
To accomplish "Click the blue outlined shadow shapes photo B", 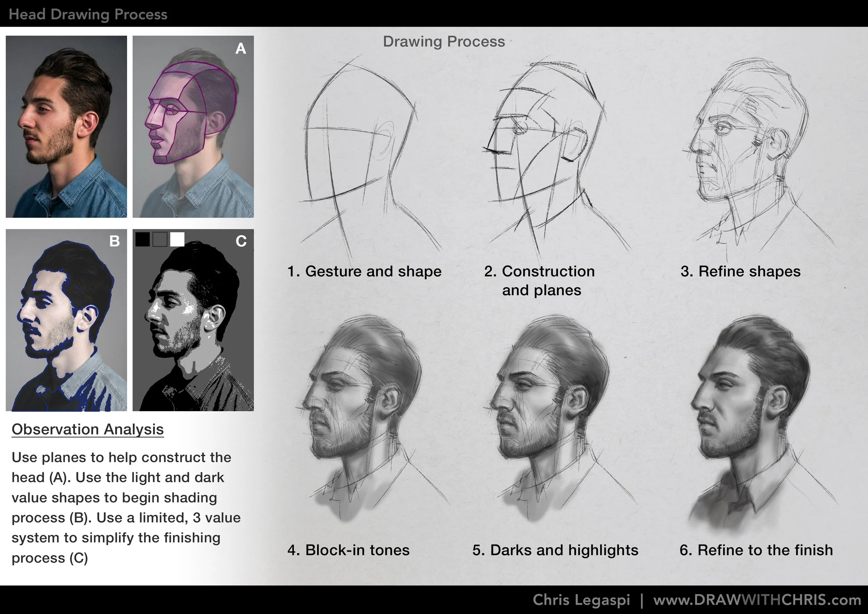I will tap(66, 320).
